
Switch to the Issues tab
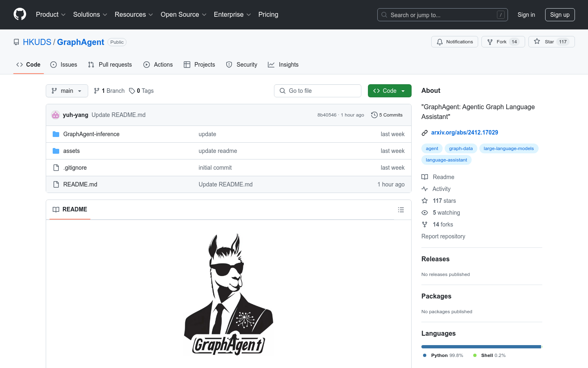coord(64,65)
